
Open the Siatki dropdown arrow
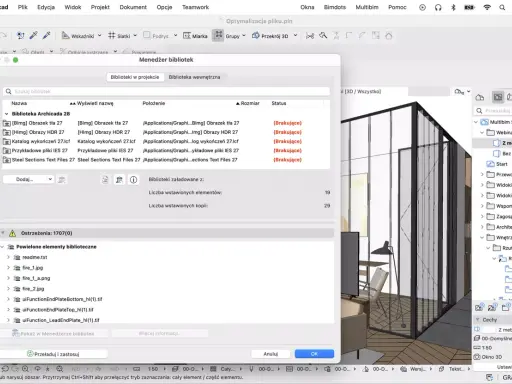click(x=135, y=36)
